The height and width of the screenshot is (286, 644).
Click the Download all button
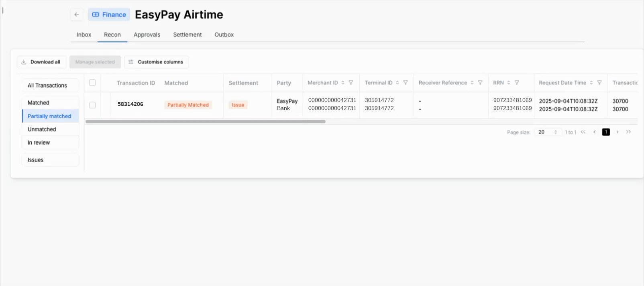tap(41, 62)
